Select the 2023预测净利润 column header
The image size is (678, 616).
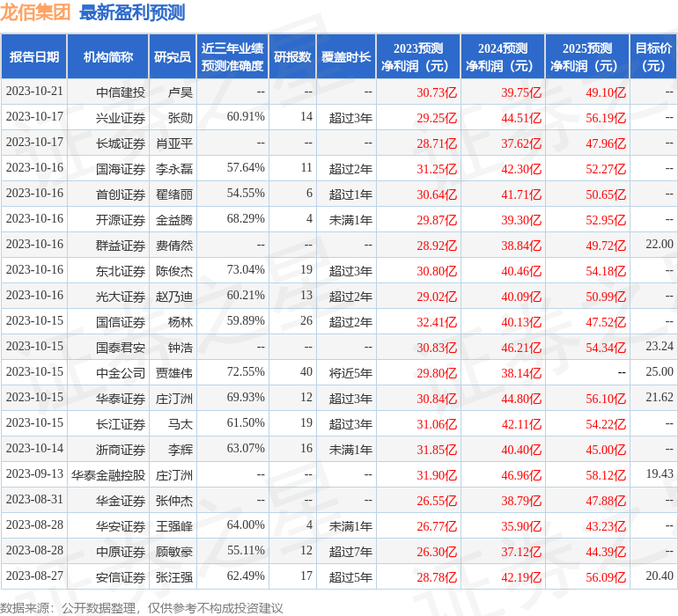418,56
